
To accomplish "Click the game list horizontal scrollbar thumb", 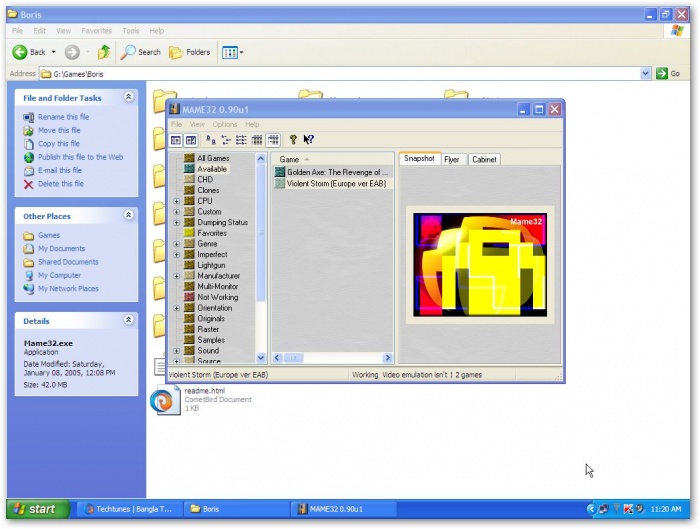I will pos(293,358).
